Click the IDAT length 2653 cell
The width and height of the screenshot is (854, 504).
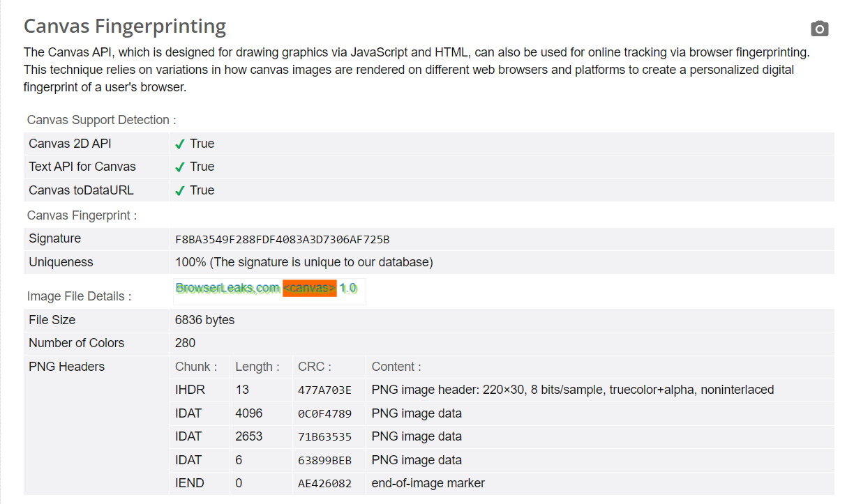coord(249,436)
